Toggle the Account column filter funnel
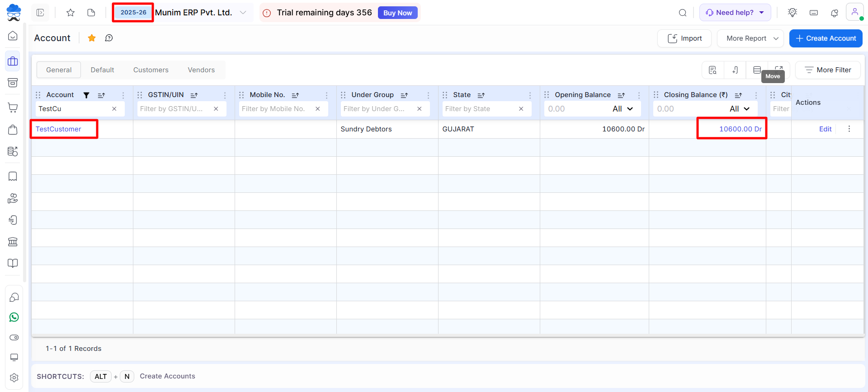 click(x=86, y=95)
